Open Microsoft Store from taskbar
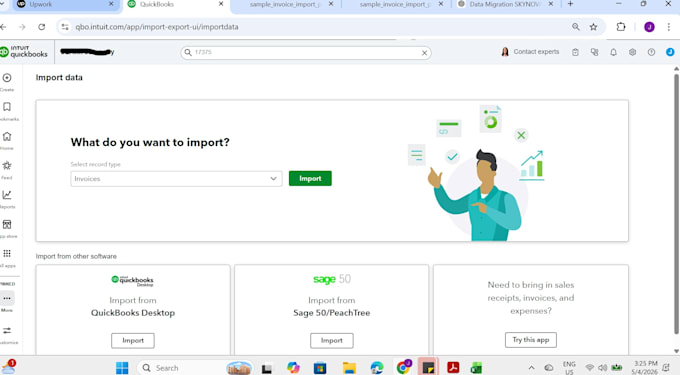This screenshot has width=680, height=375. [320, 368]
